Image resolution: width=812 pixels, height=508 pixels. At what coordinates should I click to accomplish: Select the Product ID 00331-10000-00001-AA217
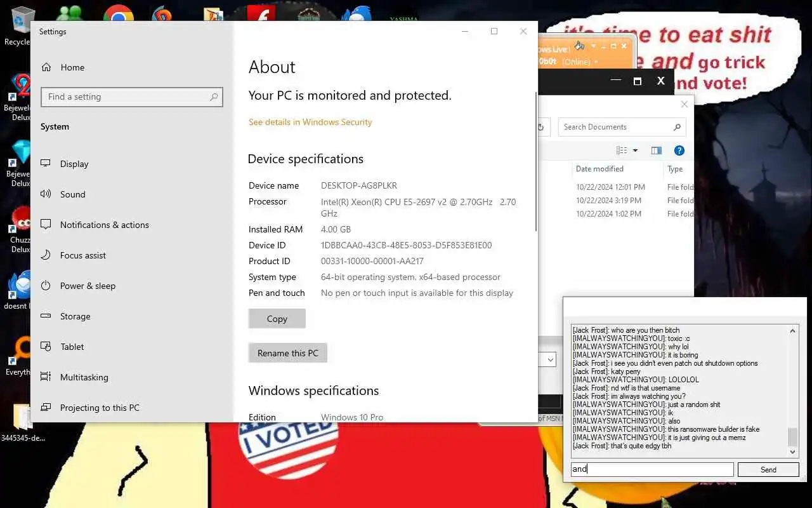click(372, 261)
